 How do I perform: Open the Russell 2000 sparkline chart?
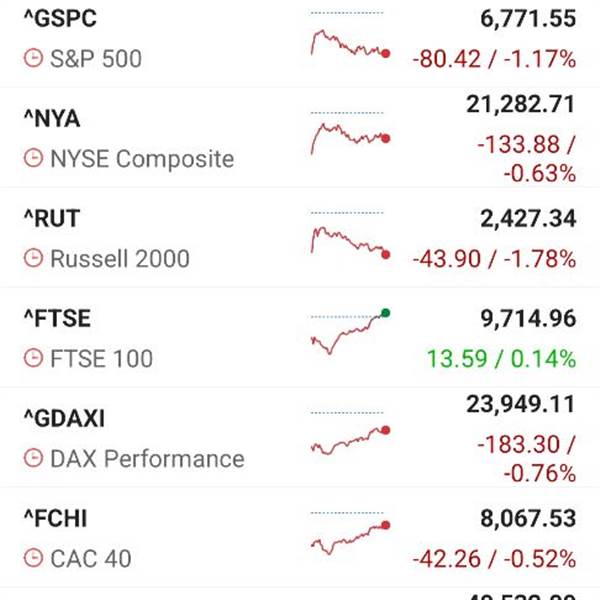tap(348, 240)
